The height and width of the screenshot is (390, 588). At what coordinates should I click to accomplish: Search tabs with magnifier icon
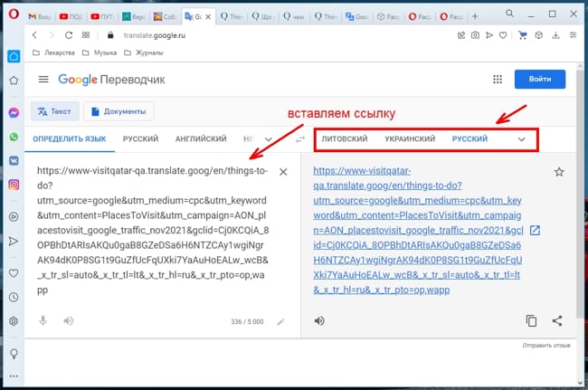[509, 14]
